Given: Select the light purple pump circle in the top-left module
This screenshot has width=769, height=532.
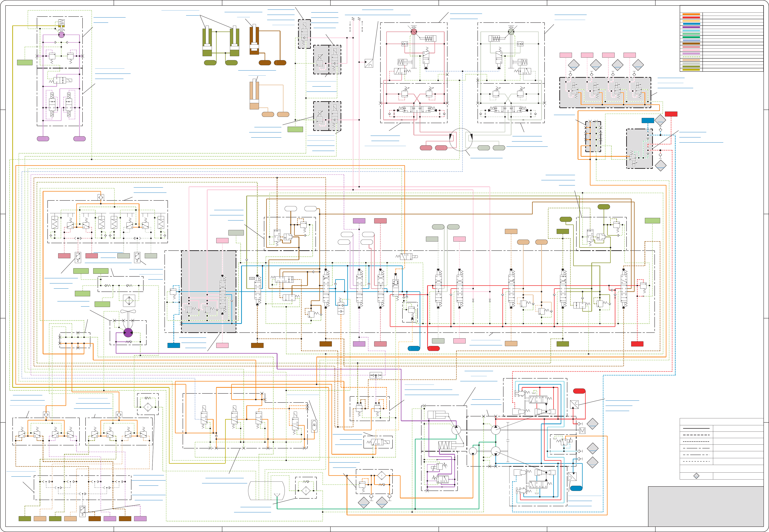Looking at the screenshot, I should coord(62,35).
